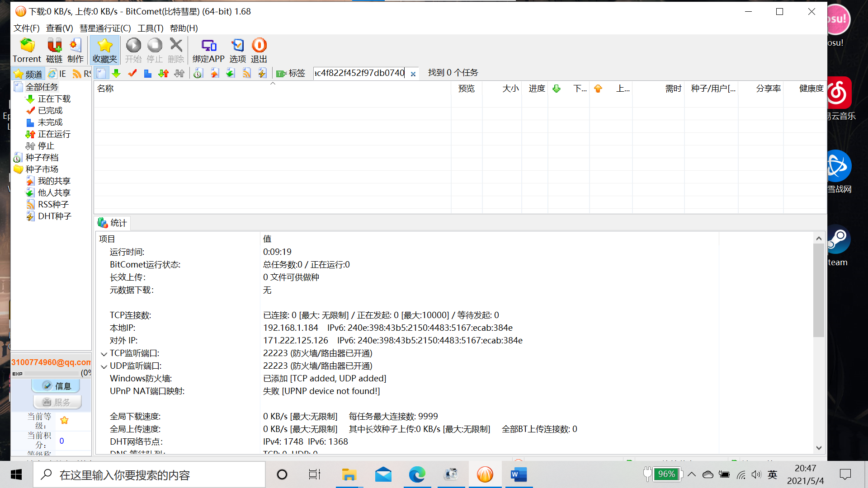Toggle the all-tasks filter icon in filter bar
The image size is (868, 488).
pos(101,73)
